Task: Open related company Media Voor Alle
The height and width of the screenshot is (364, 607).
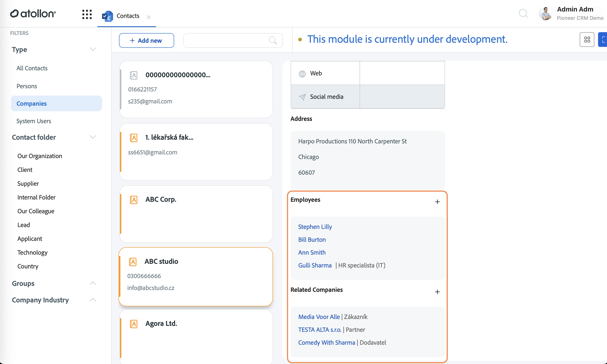Action: (x=319, y=317)
